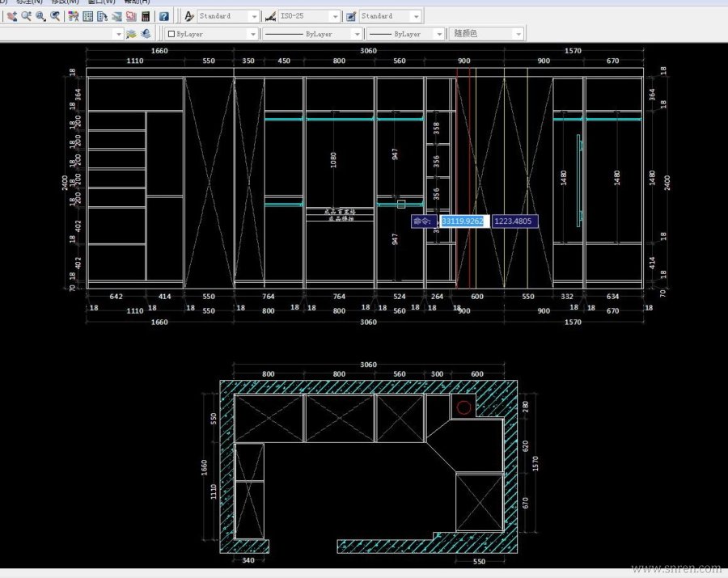The height and width of the screenshot is (578, 728).
Task: Select the 2400 height dimension at left
Action: pos(65,183)
